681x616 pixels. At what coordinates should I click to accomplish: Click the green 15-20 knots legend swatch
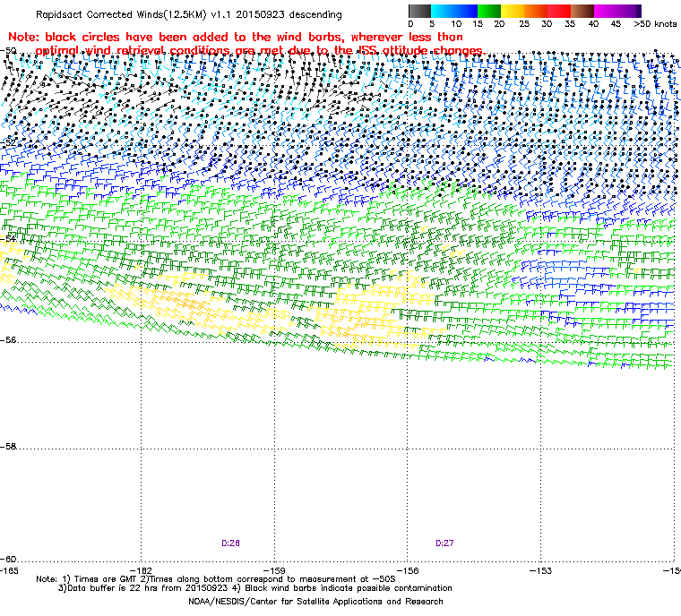click(489, 11)
